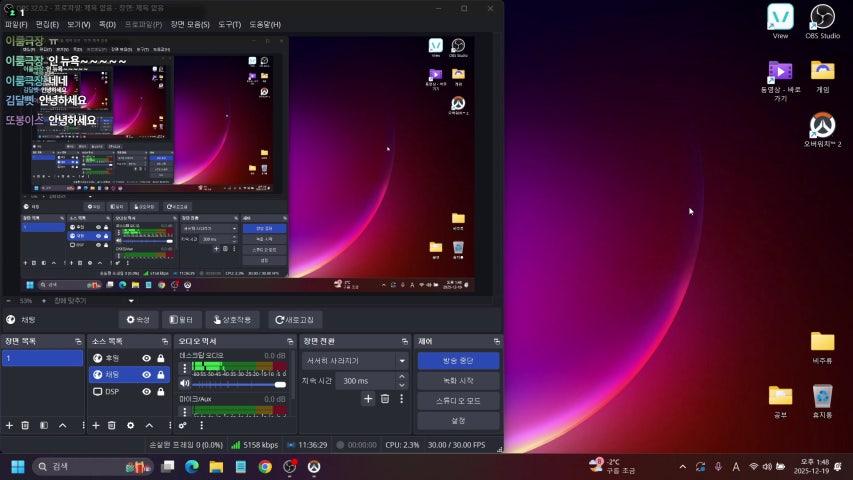Open the 파일(F) menu
The width and height of the screenshot is (853, 480).
click(17, 24)
